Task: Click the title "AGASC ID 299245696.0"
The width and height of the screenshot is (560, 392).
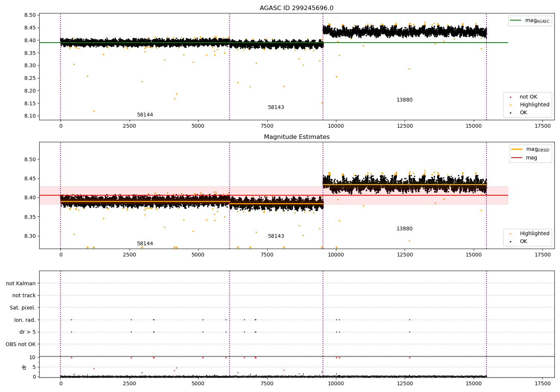Action: pos(296,8)
